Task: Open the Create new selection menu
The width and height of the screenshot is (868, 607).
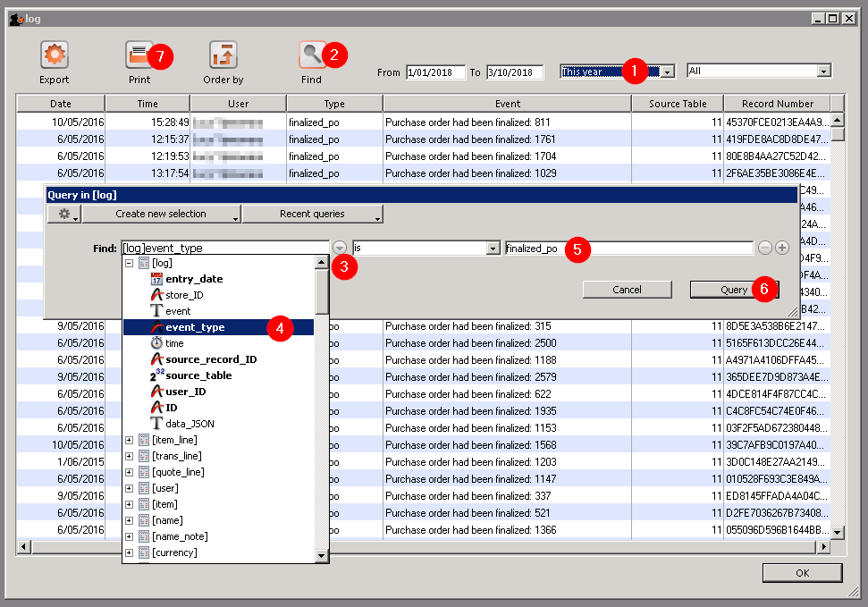Action: coord(161,215)
